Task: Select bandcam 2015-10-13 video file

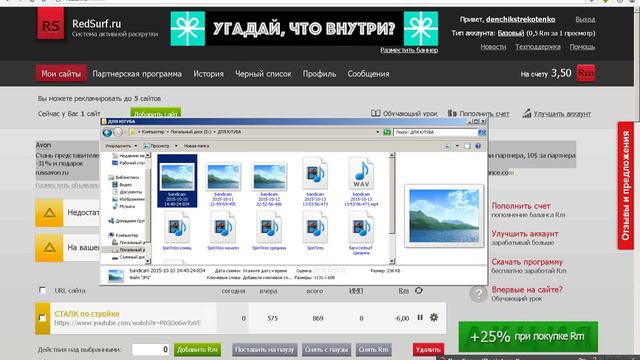Action: (315, 181)
